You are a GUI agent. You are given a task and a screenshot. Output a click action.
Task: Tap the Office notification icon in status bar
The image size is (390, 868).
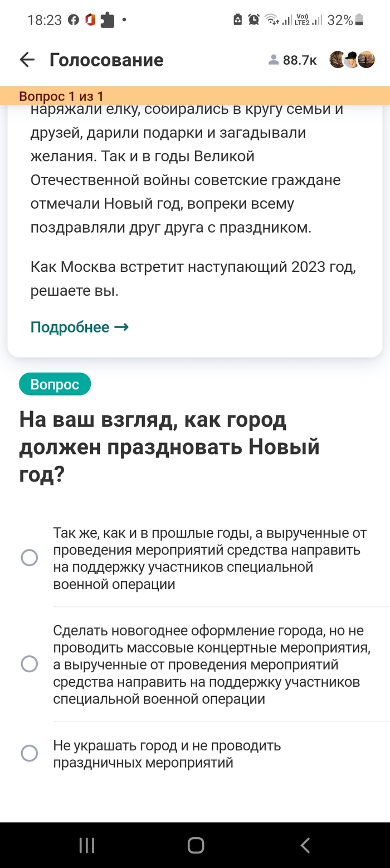point(90,20)
